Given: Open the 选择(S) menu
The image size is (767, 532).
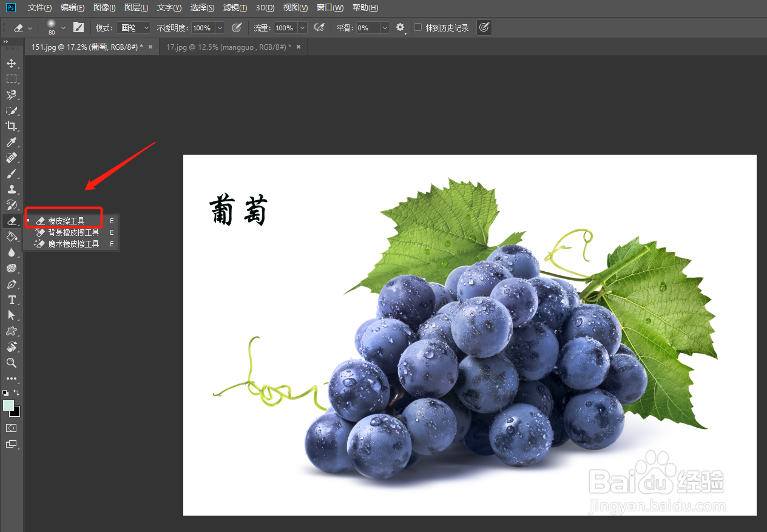Looking at the screenshot, I should (x=202, y=8).
